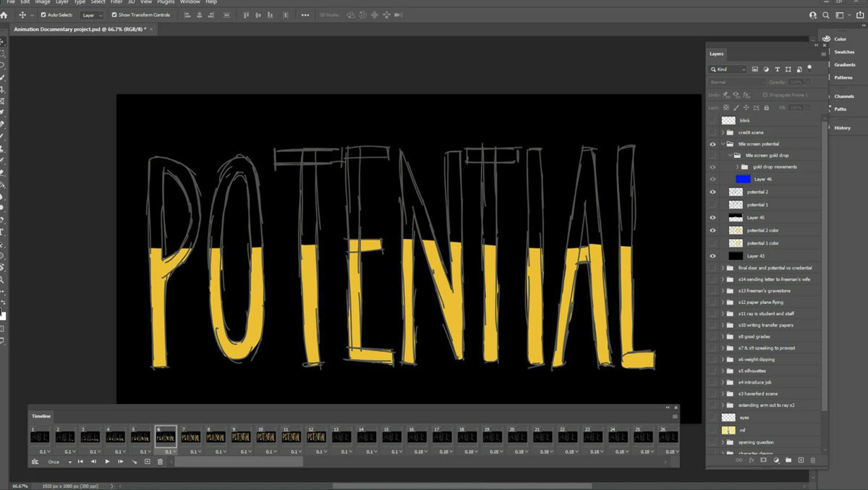This screenshot has height=490, width=868.
Task: Expand the credit scene group
Action: (723, 132)
